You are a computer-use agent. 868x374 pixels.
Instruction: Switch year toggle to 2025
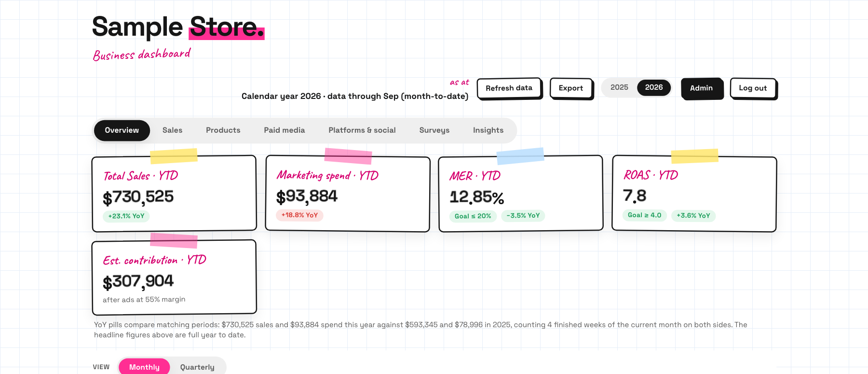pyautogui.click(x=619, y=87)
